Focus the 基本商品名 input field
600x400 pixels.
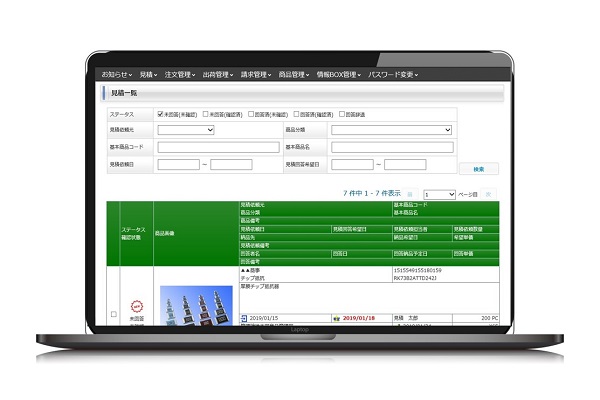pos(392,147)
